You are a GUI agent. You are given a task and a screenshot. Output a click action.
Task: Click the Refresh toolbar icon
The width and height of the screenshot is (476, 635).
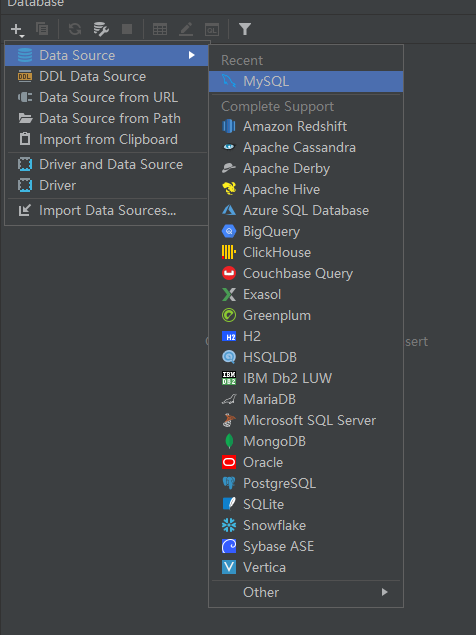pos(75,29)
